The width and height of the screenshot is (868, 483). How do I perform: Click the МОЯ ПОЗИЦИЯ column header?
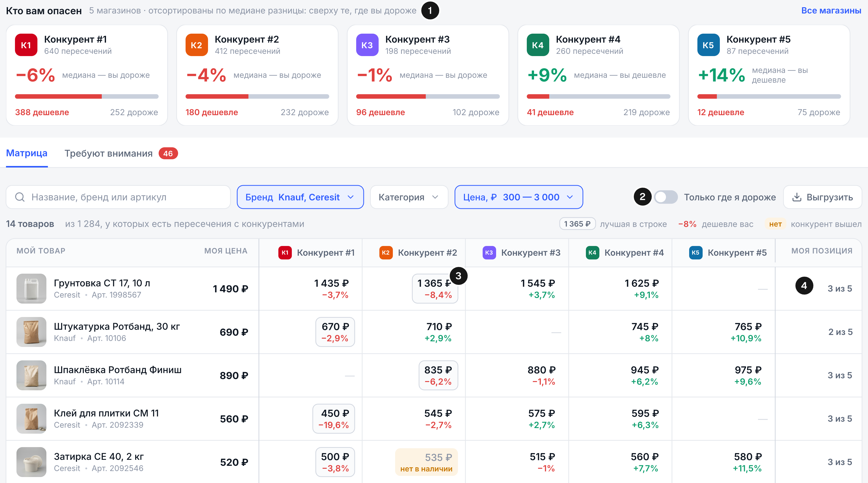point(822,251)
